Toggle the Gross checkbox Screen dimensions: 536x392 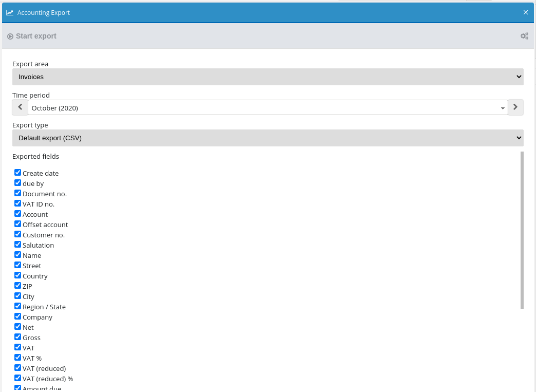point(18,337)
